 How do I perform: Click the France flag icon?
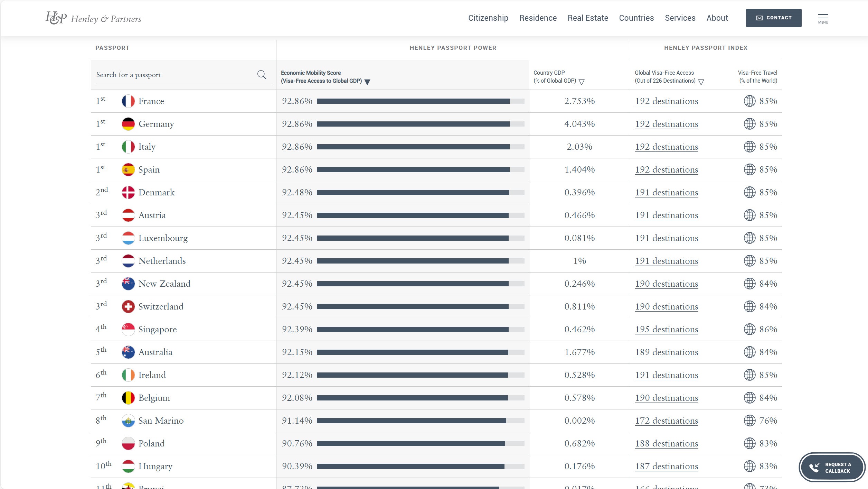(x=128, y=101)
